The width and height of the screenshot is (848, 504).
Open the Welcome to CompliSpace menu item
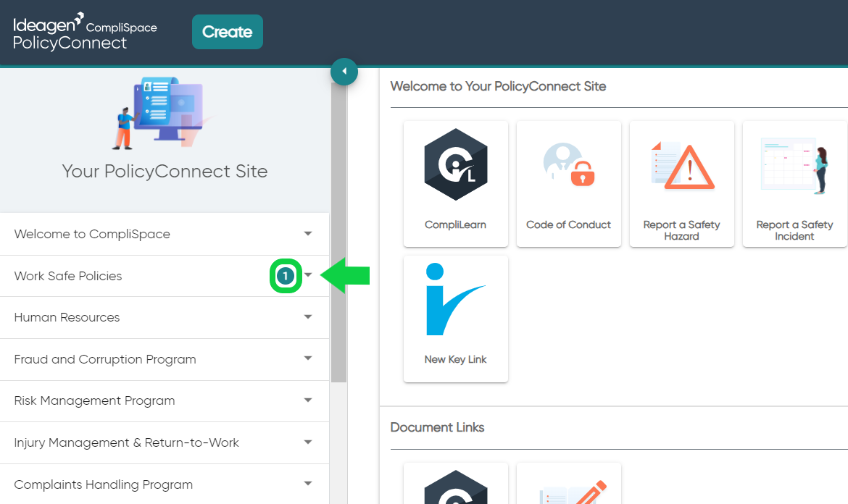click(x=165, y=234)
